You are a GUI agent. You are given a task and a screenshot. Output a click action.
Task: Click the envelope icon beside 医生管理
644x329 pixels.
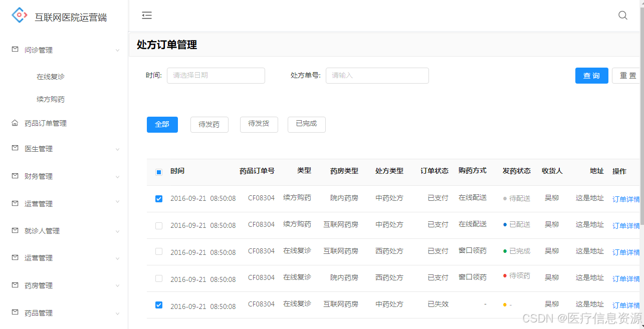click(15, 148)
